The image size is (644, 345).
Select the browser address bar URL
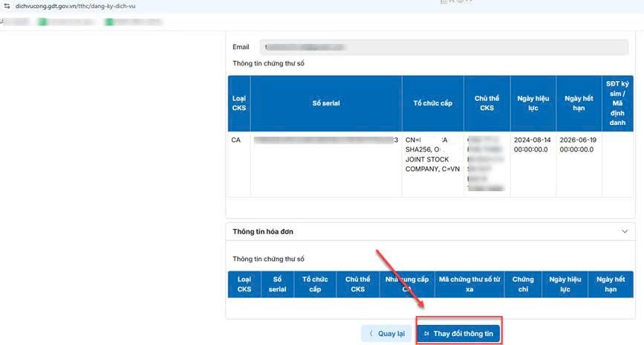coord(75,6)
